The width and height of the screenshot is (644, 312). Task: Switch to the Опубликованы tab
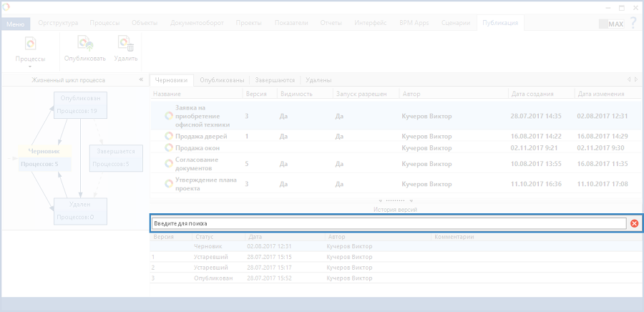tap(222, 80)
